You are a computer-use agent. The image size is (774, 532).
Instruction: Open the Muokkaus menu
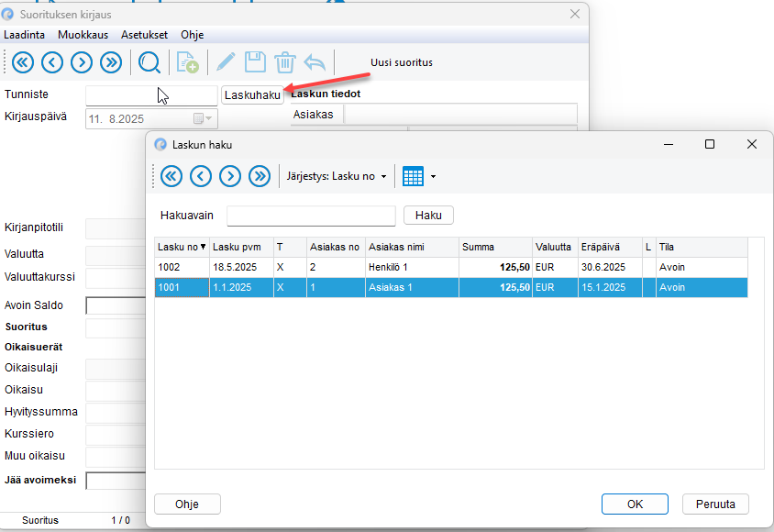83,35
